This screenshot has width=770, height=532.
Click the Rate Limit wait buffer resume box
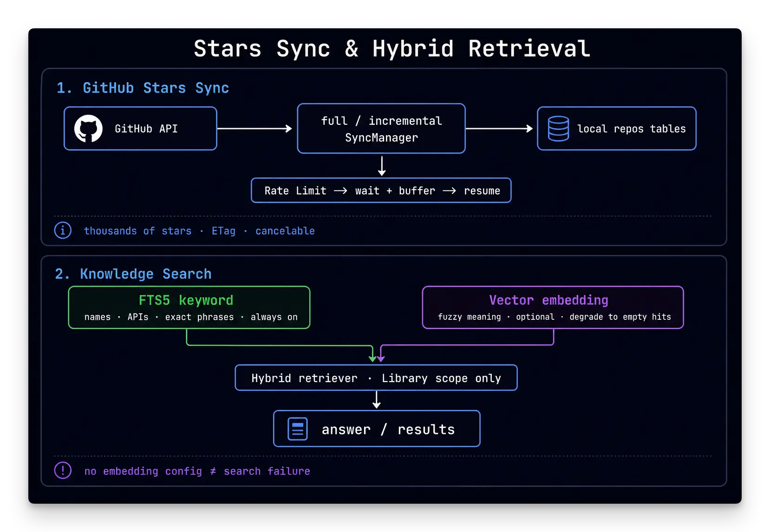tap(381, 190)
